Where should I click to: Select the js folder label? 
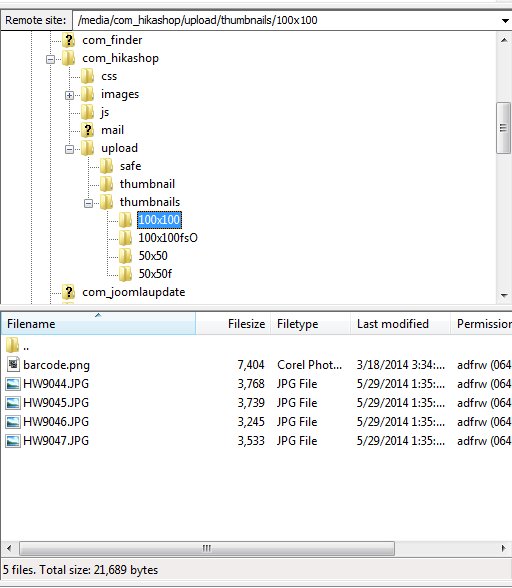(105, 112)
